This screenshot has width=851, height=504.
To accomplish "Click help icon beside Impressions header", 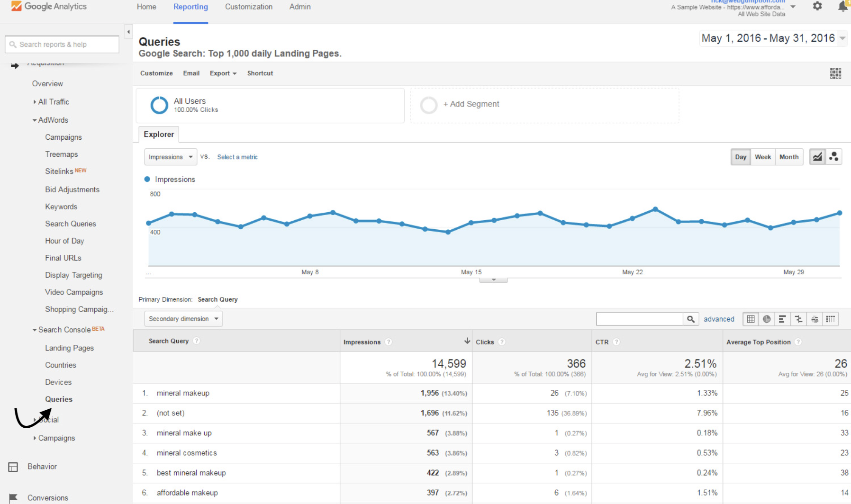I will (x=389, y=342).
